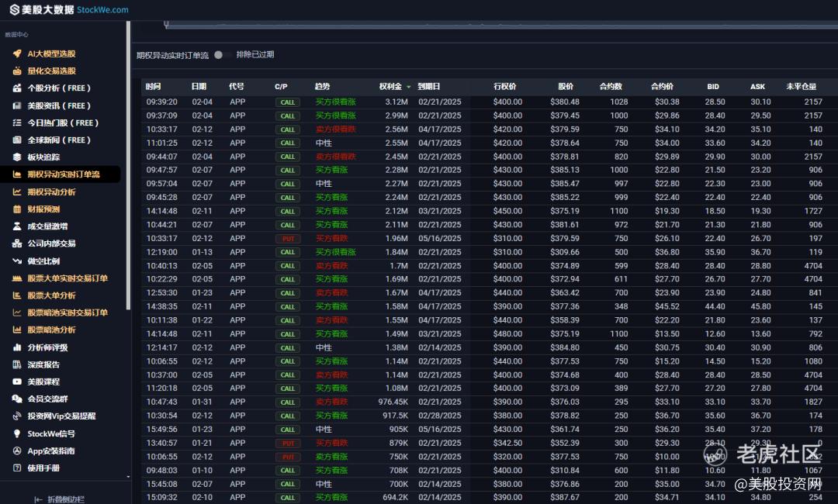Open 期权异动分析 menu item

coord(52,192)
